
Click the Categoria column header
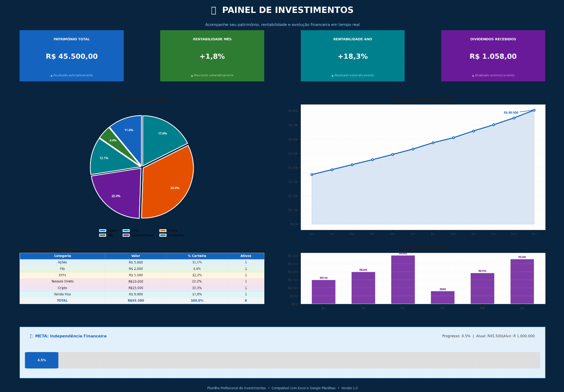pos(62,256)
